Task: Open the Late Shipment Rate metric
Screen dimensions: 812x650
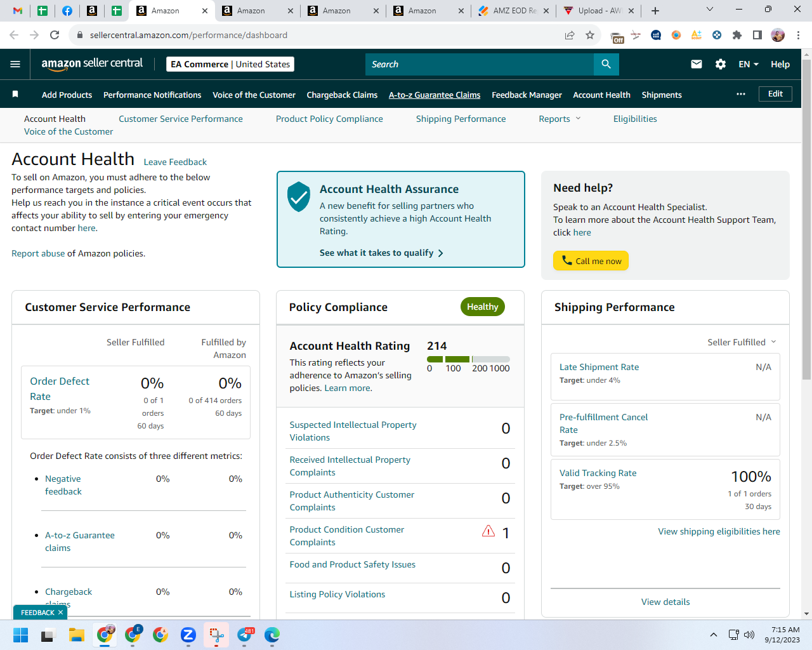Action: pos(599,367)
